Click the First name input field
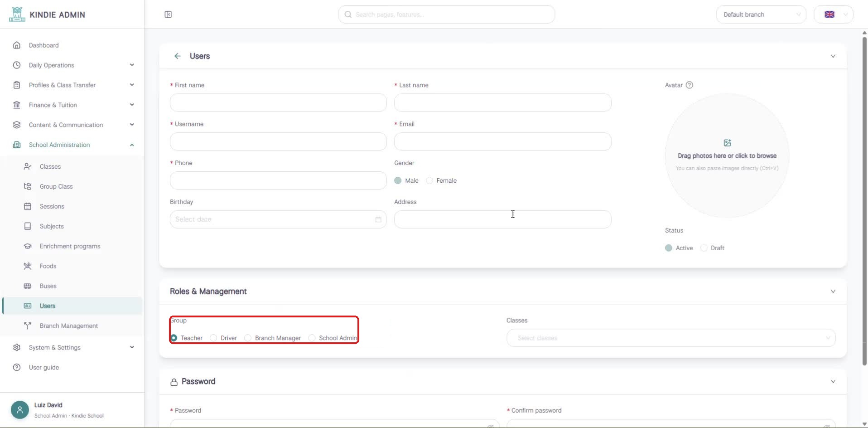The image size is (868, 428). [278, 102]
